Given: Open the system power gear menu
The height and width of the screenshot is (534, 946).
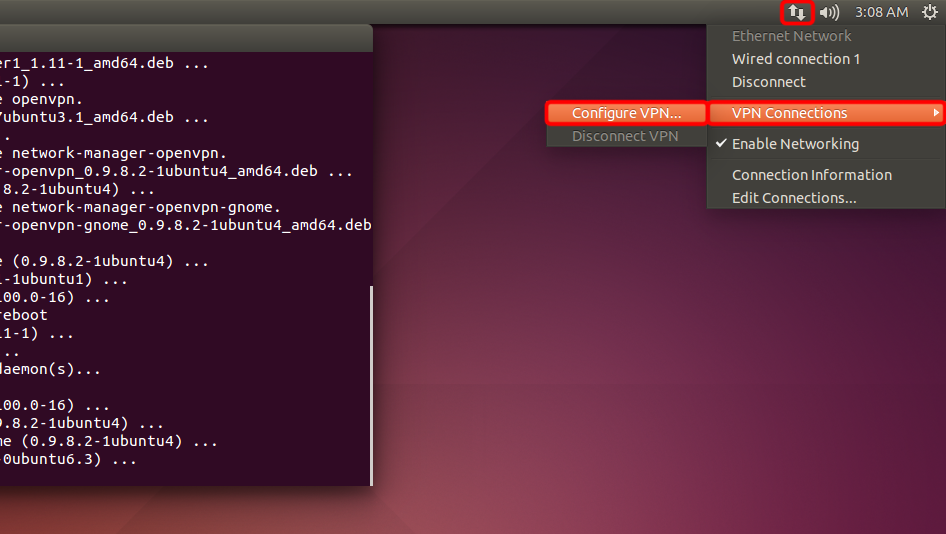Looking at the screenshot, I should coord(929,12).
